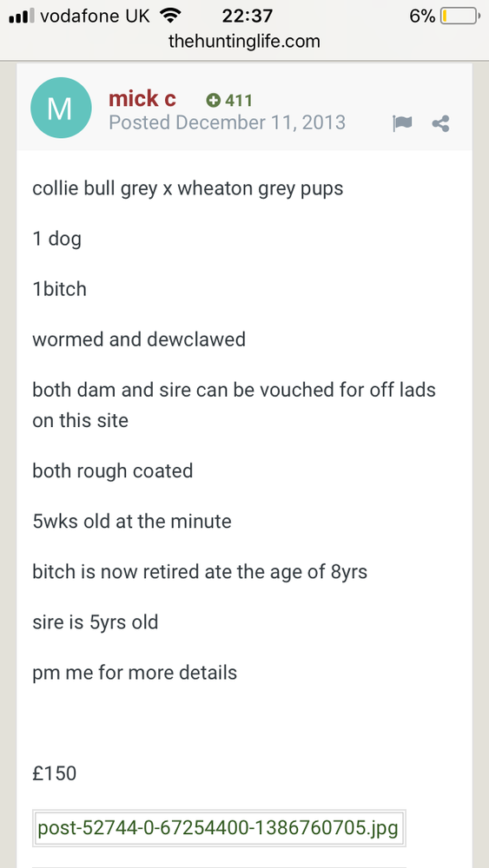Tap the 'wormed and dewclawed' line
The height and width of the screenshot is (868, 489).
pos(139,339)
